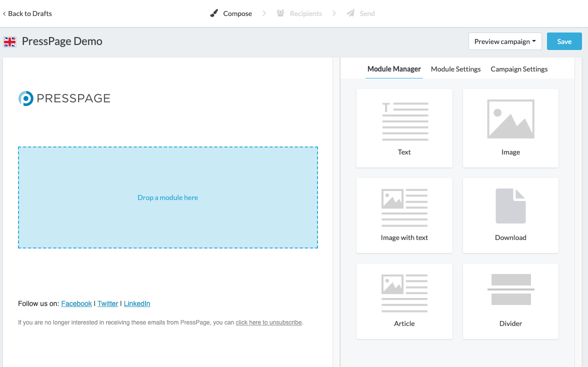Open the Preview campaign dropdown

[505, 41]
